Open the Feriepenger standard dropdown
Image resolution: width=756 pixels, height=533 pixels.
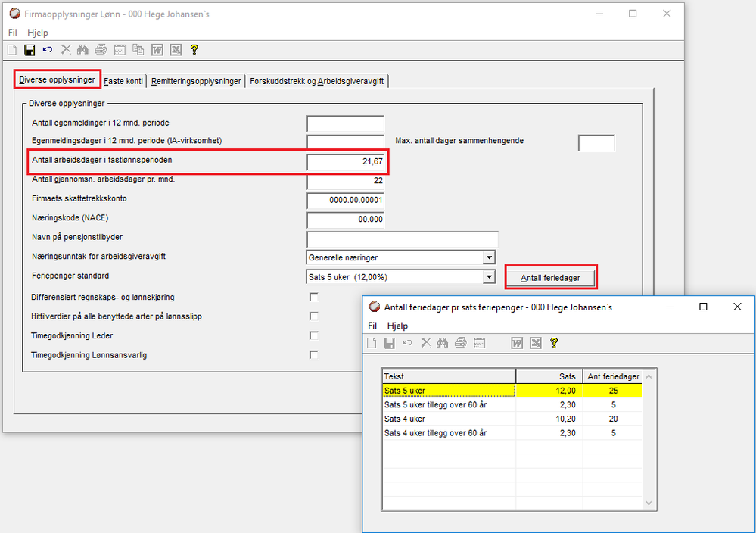(488, 277)
